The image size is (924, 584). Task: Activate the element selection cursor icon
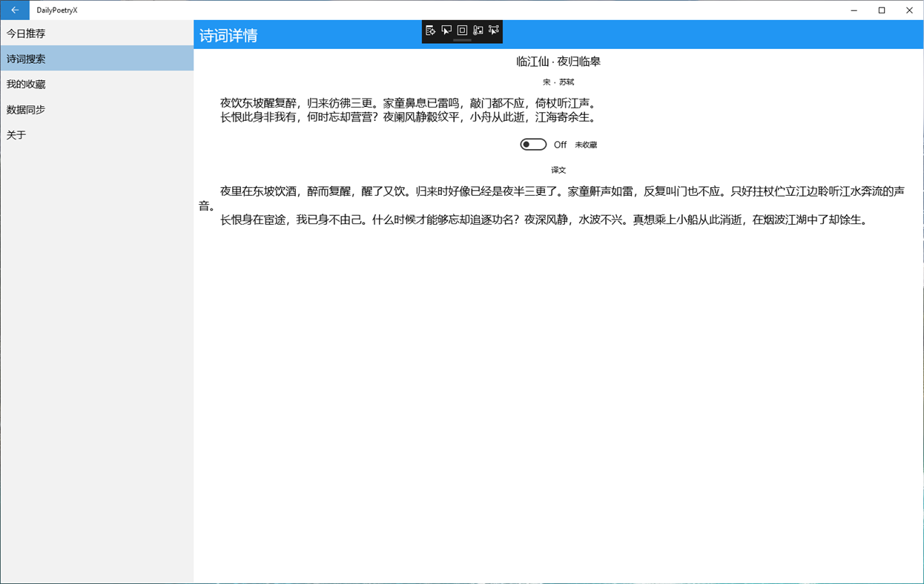click(446, 31)
